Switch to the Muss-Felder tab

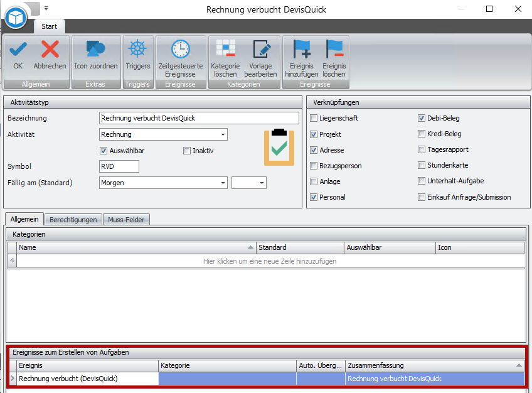point(126,220)
